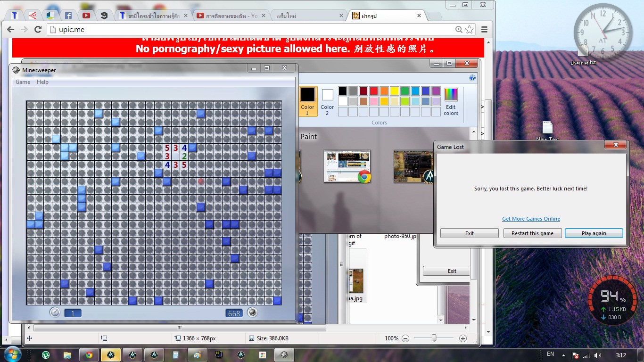Image resolution: width=644 pixels, height=362 pixels.
Task: Pick the brown color swatch in Paint
Action: click(x=363, y=101)
